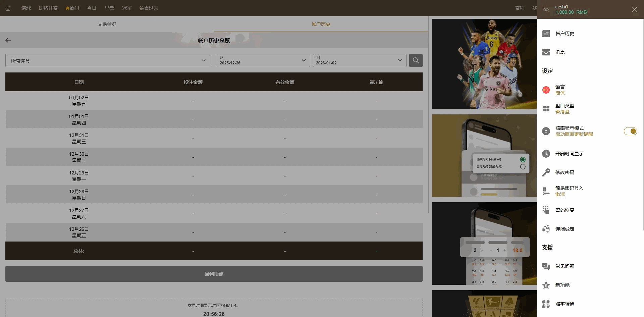Screen dimensions: 644x317
Task: Open the 到 end date dropdown
Action: (359, 60)
